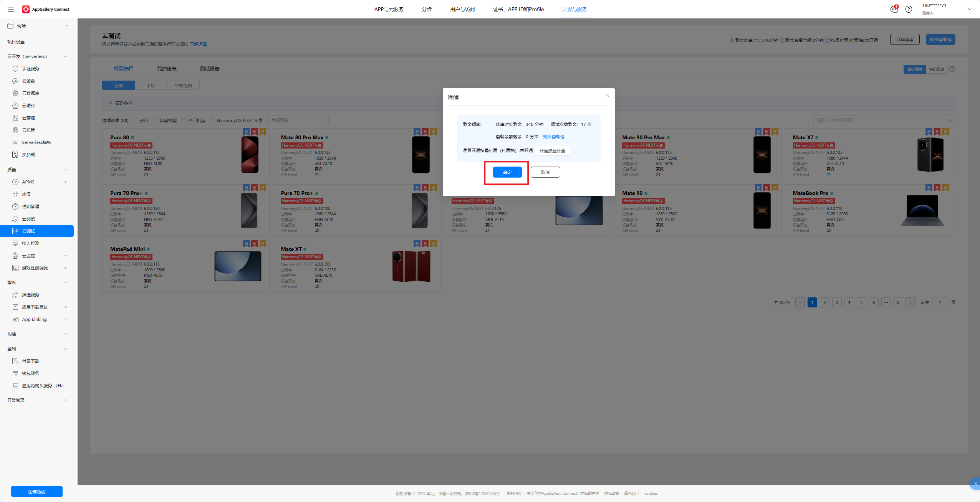This screenshot has width=980, height=502.
Task: Switch to the 我的信息 tab
Action: click(166, 69)
